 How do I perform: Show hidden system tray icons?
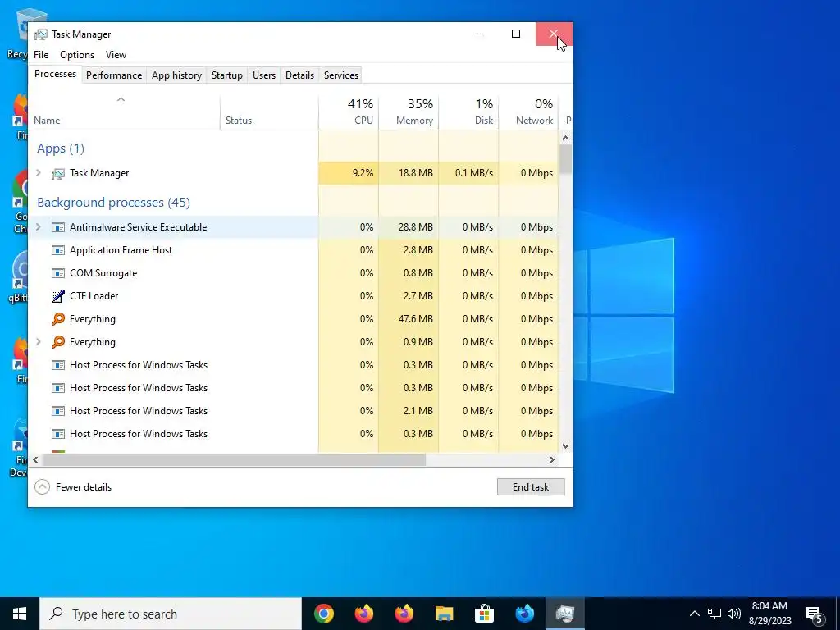point(694,614)
